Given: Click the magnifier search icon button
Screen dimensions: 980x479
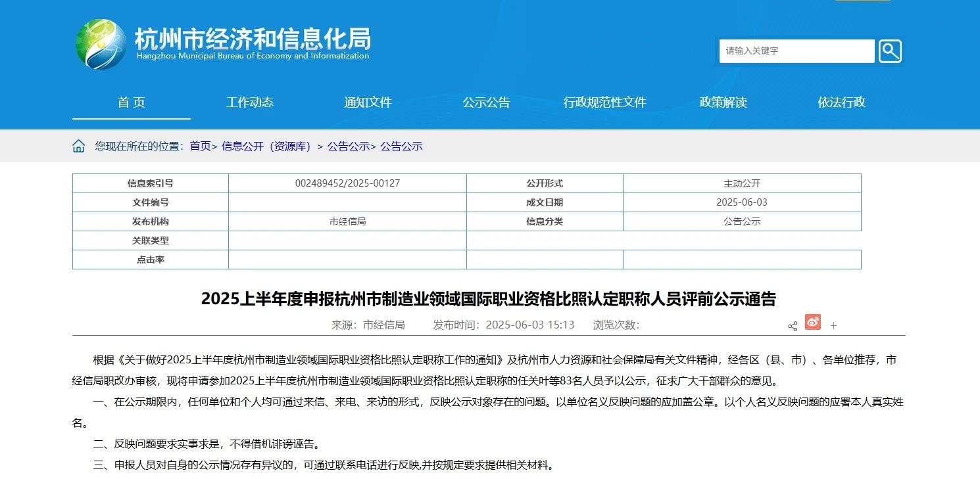Looking at the screenshot, I should (x=890, y=51).
